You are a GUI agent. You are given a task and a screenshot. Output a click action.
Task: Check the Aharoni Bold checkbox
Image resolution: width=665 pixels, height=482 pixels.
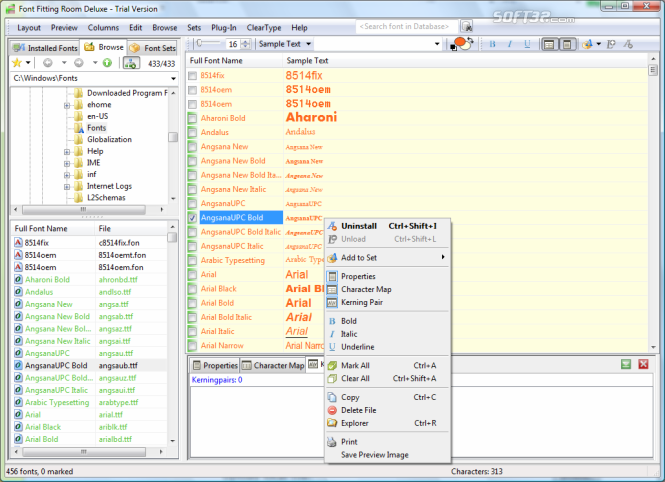(193, 118)
